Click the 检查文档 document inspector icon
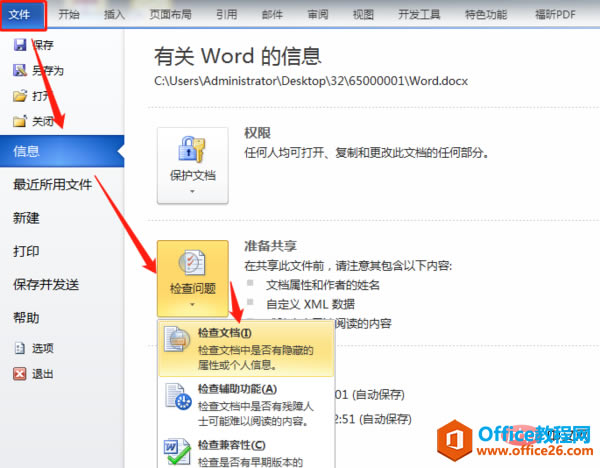This screenshot has height=468, width=600. (177, 339)
